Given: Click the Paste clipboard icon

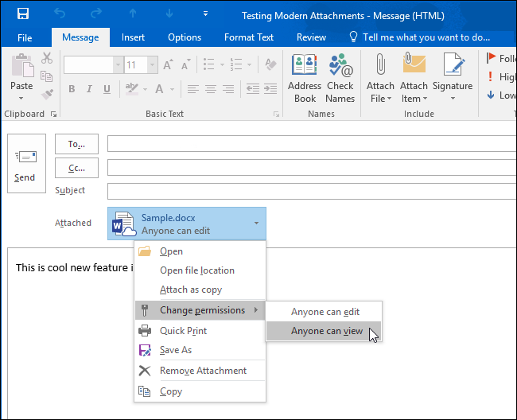Looking at the screenshot, I should tap(21, 65).
